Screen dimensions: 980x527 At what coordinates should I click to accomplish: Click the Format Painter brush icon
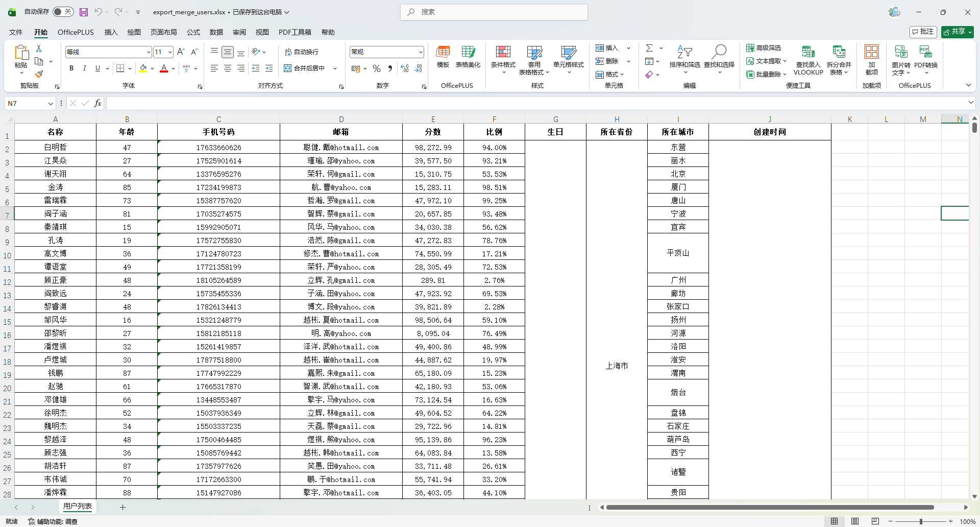(39, 74)
